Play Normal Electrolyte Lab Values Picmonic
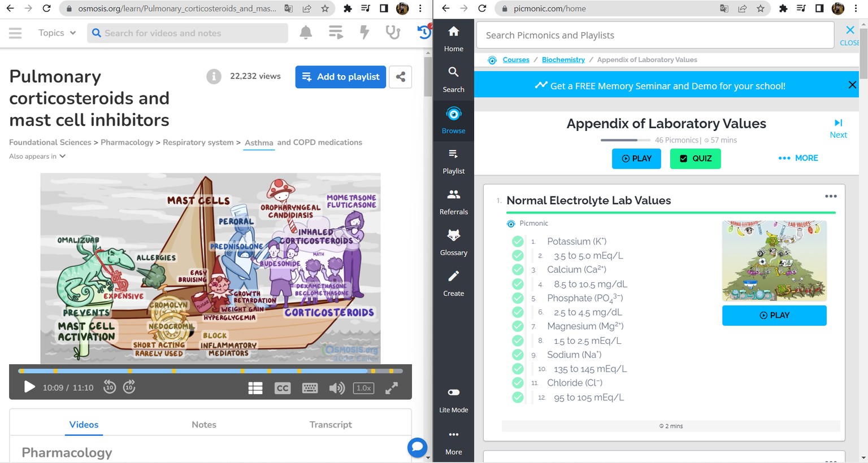Image resolution: width=868 pixels, height=463 pixels. pyautogui.click(x=774, y=315)
